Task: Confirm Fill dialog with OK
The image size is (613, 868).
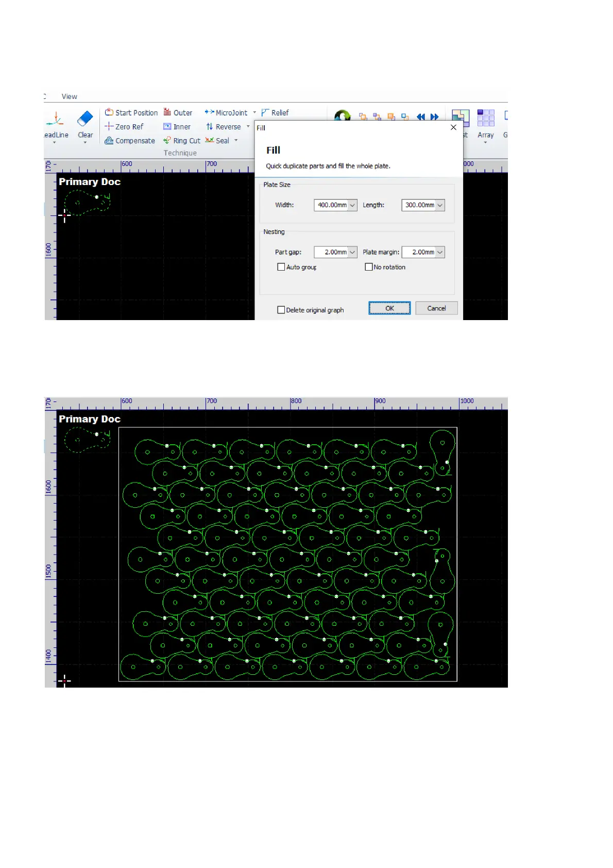Action: [389, 308]
